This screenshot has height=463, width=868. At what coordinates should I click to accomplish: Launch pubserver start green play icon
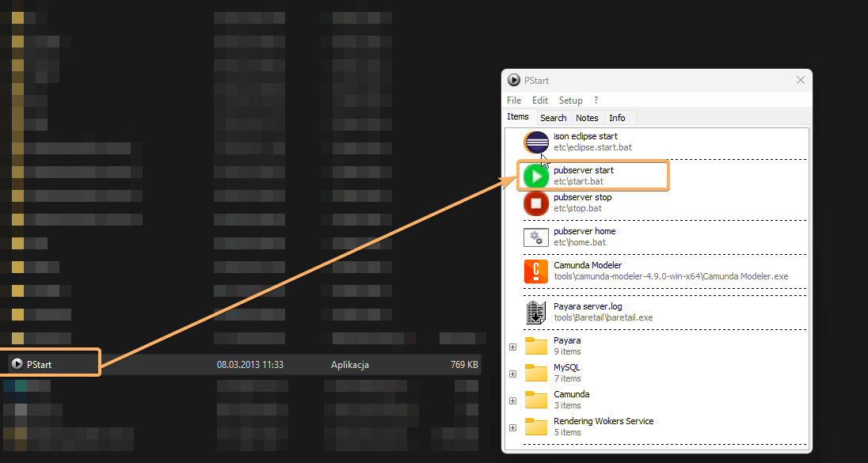click(x=536, y=176)
